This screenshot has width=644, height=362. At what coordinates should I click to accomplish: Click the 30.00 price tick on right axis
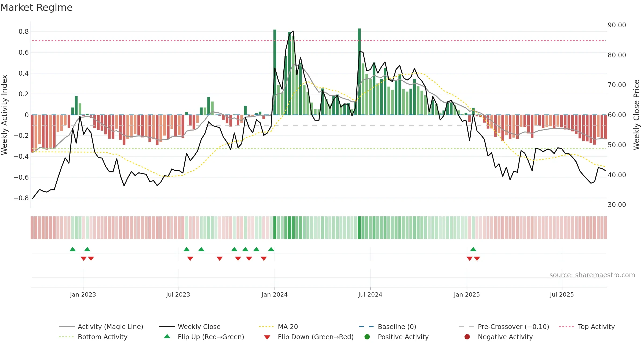617,205
